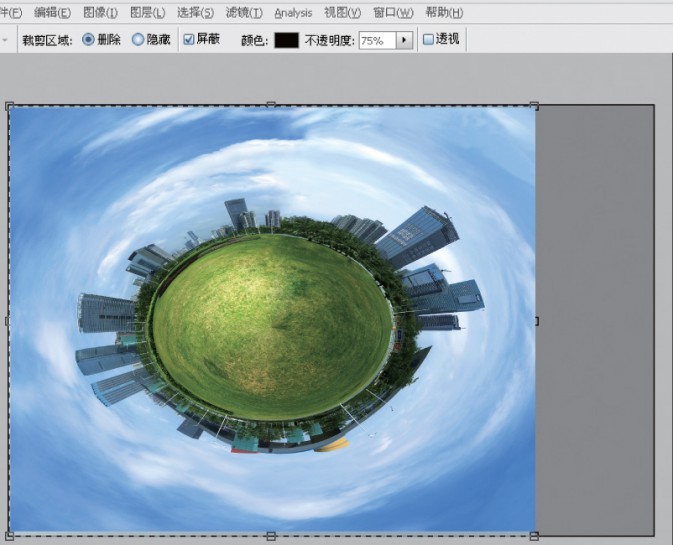Viewport: 673px width, 545px height.
Task: Select the 删除 radio button
Action: 88,40
